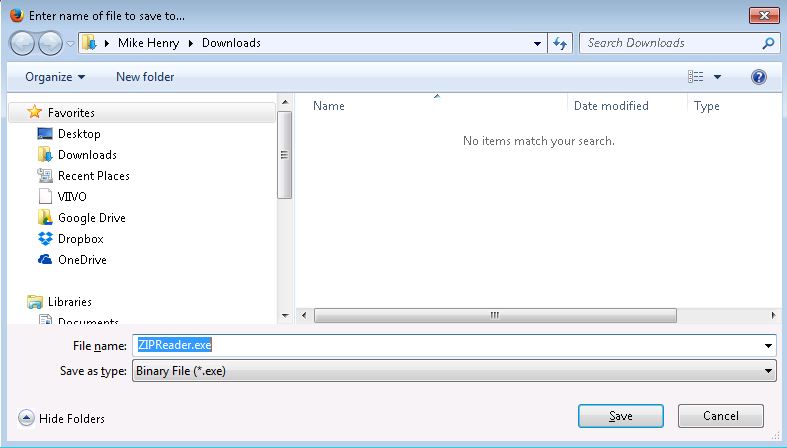The image size is (787, 448).
Task: Open the Google Drive folder icon
Action: pyautogui.click(x=45, y=218)
